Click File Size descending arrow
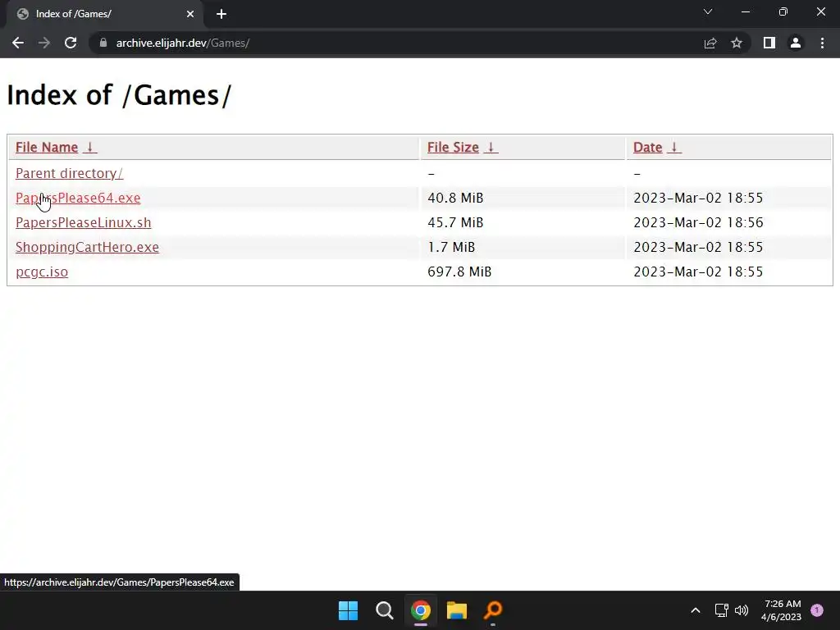Screen dimensions: 840x630 (491, 148)
